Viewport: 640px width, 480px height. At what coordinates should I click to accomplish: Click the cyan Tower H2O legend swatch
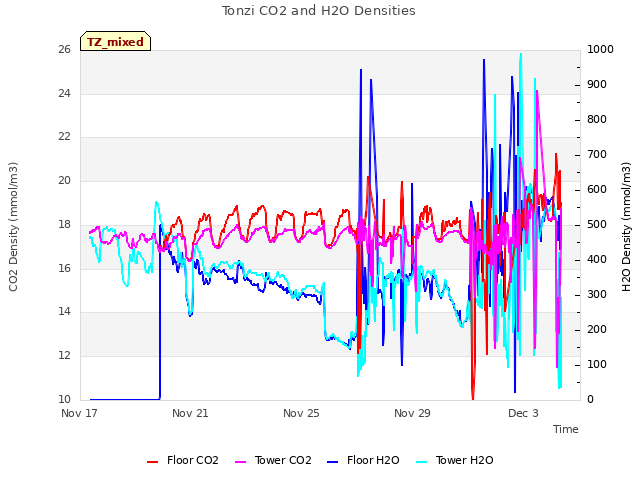point(422,462)
